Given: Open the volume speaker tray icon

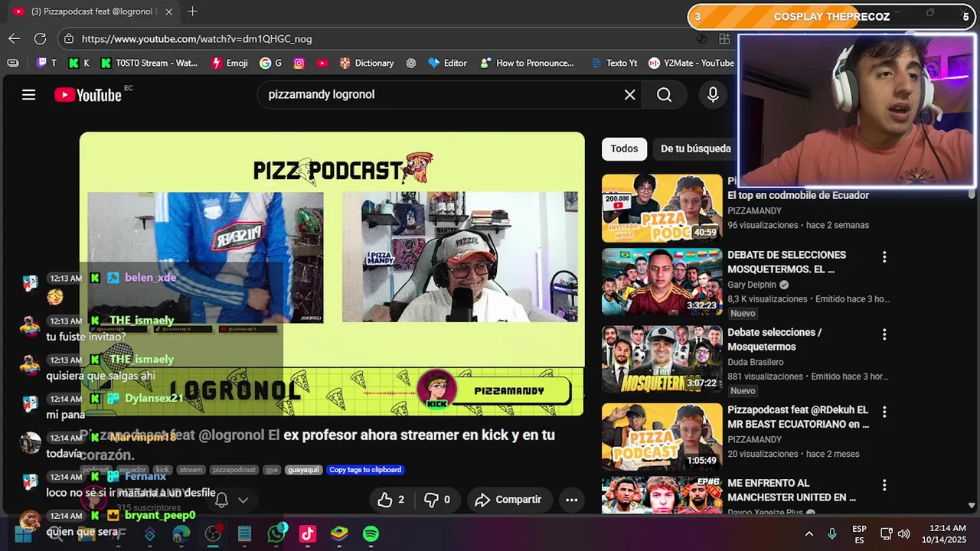Looking at the screenshot, I should (903, 533).
